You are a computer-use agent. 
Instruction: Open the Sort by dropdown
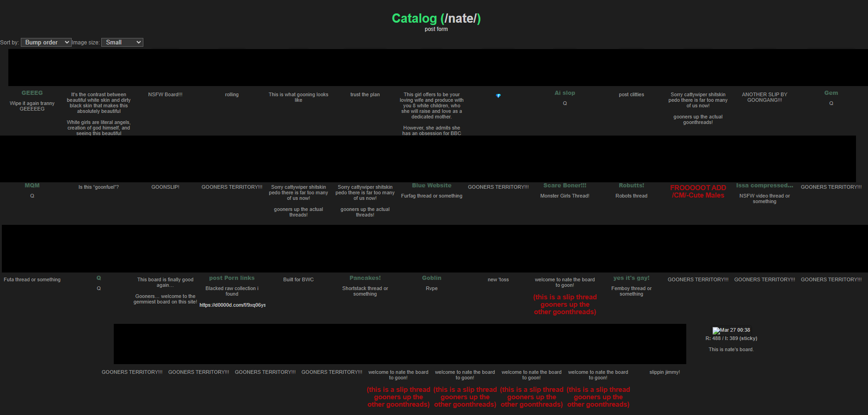(x=46, y=43)
